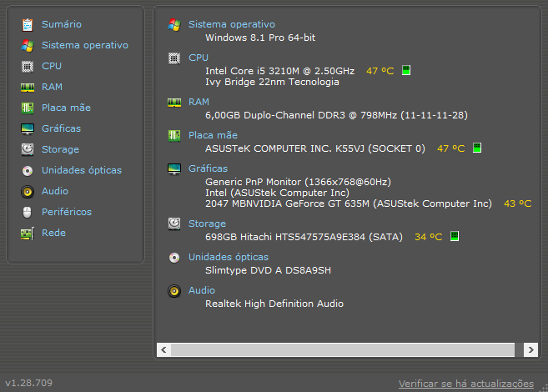Image resolution: width=548 pixels, height=392 pixels.
Task: Click RAM stick icon in summary panel
Action: pyautogui.click(x=174, y=103)
